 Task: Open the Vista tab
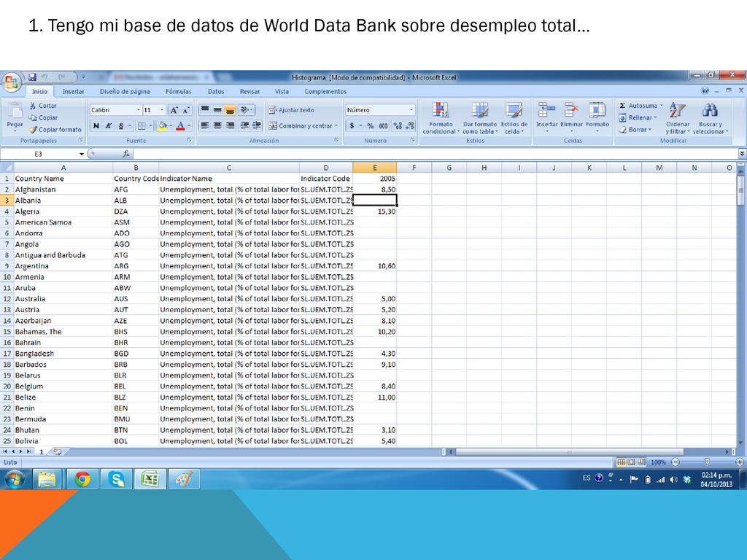282,91
